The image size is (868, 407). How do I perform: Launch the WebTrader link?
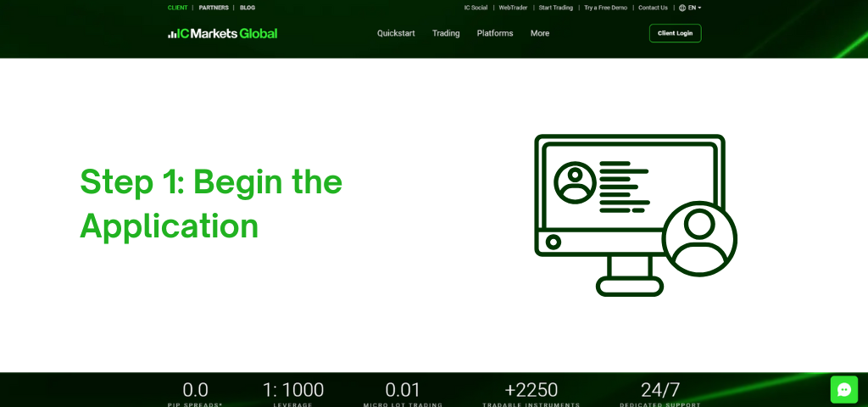(x=513, y=8)
